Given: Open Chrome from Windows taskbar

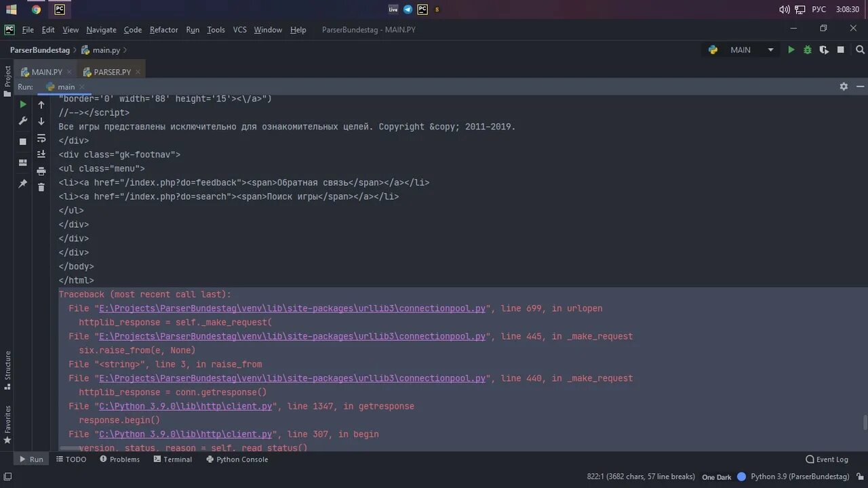Looking at the screenshot, I should [36, 9].
